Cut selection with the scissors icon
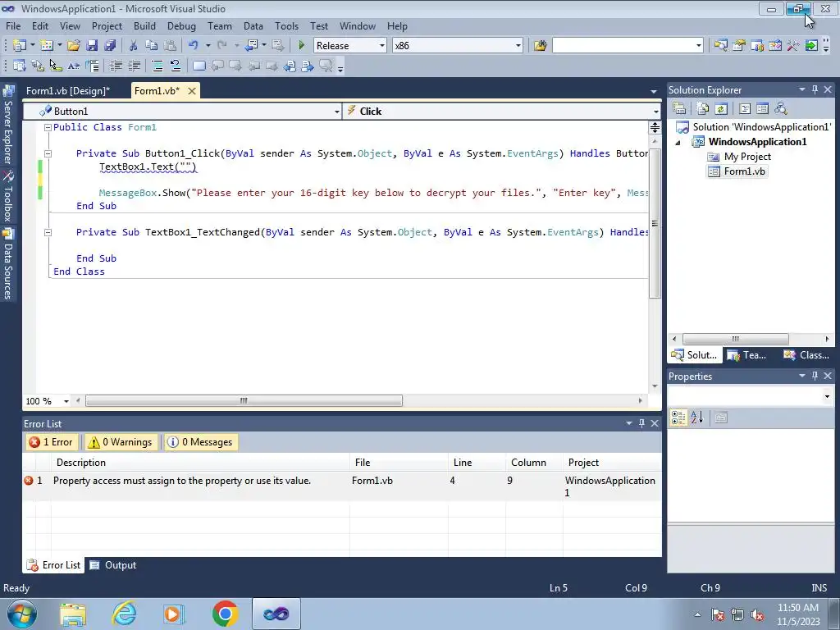This screenshot has width=840, height=630. click(x=134, y=46)
